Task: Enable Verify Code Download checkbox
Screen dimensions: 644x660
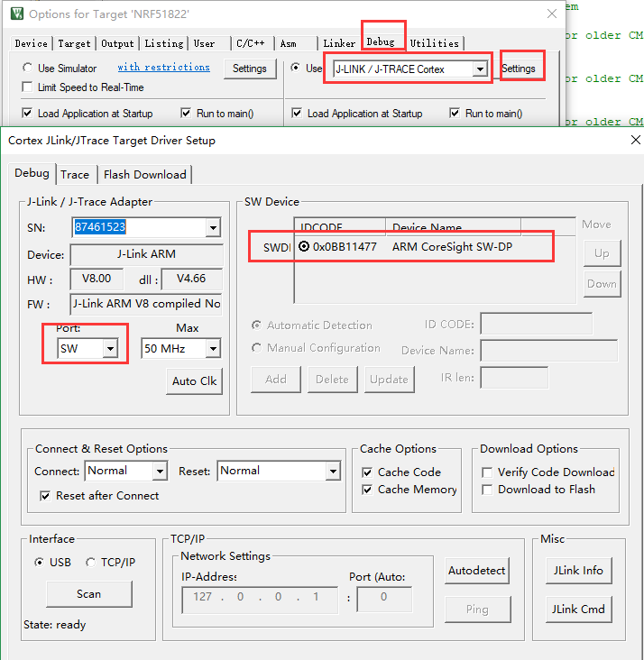Action: tap(487, 472)
